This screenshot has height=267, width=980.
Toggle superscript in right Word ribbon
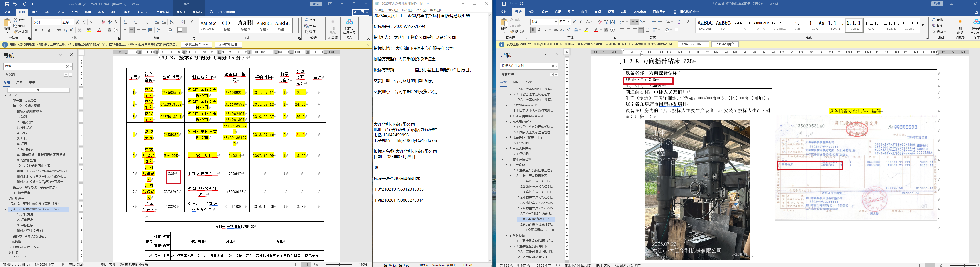[x=568, y=30]
